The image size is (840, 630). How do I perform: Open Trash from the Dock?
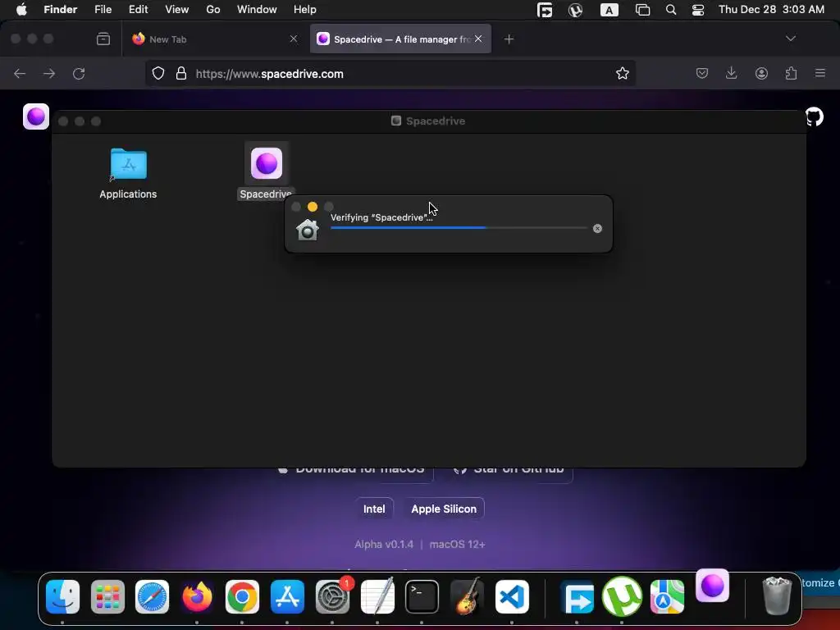[778, 596]
